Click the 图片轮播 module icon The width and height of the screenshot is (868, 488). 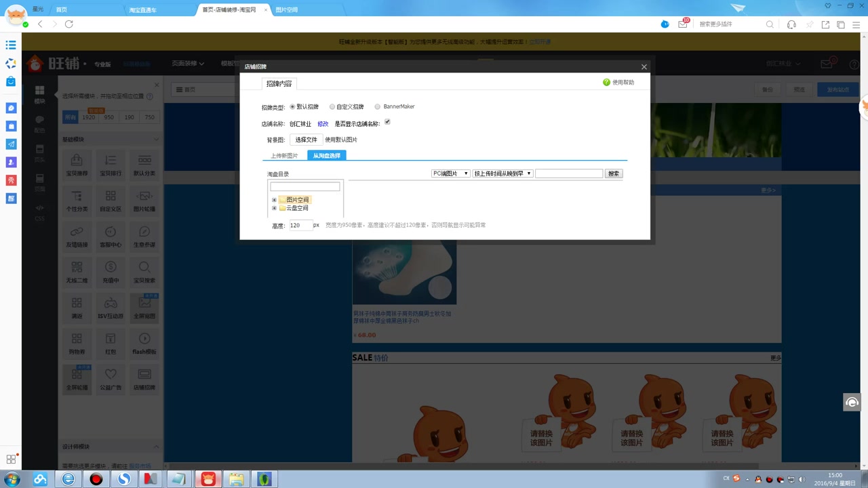point(144,200)
